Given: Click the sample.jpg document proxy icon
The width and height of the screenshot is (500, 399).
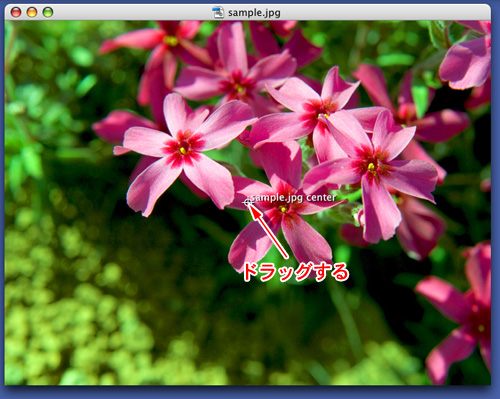Looking at the screenshot, I should point(218,12).
